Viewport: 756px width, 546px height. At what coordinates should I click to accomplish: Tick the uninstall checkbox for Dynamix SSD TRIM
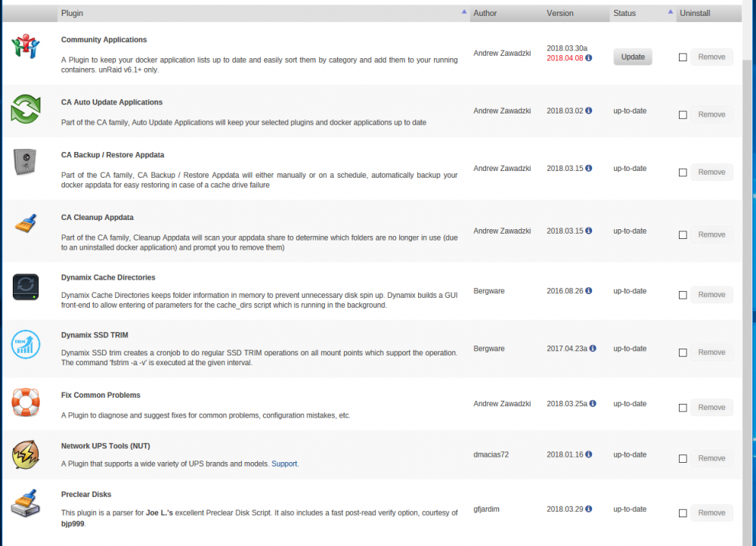683,352
